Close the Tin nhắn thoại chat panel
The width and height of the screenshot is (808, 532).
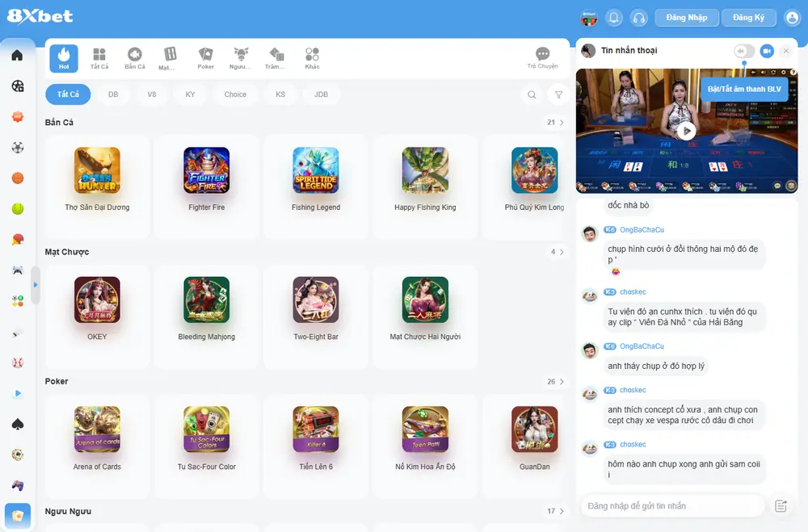pos(786,51)
